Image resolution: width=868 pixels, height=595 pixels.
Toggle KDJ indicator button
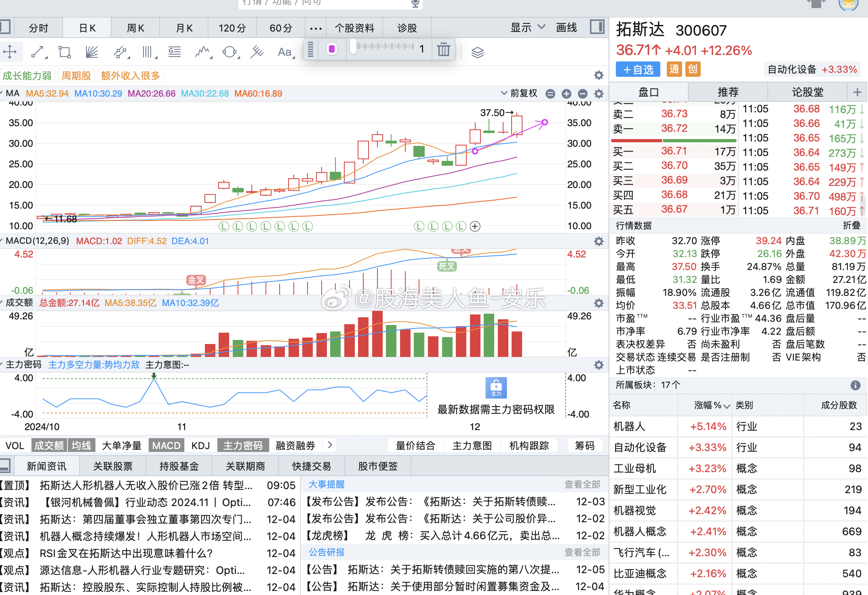tap(200, 445)
